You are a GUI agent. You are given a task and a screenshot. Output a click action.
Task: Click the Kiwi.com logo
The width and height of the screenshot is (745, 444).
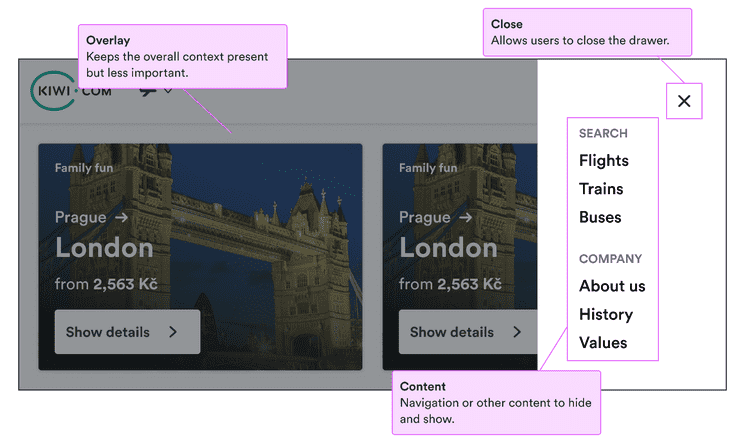71,91
